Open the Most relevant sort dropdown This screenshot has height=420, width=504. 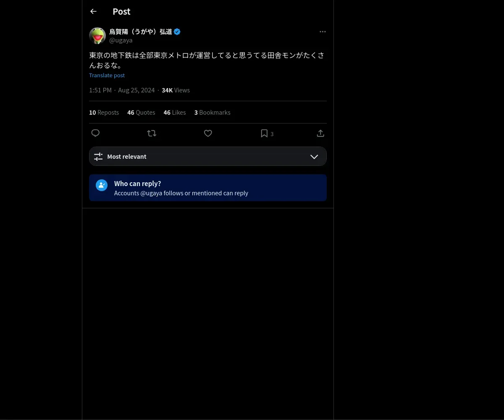pos(208,156)
